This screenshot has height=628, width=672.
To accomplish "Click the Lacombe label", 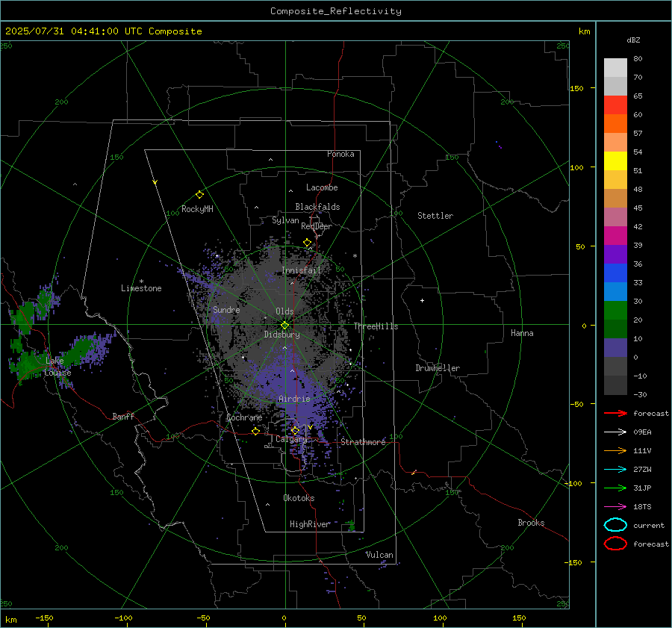I will [x=322, y=187].
